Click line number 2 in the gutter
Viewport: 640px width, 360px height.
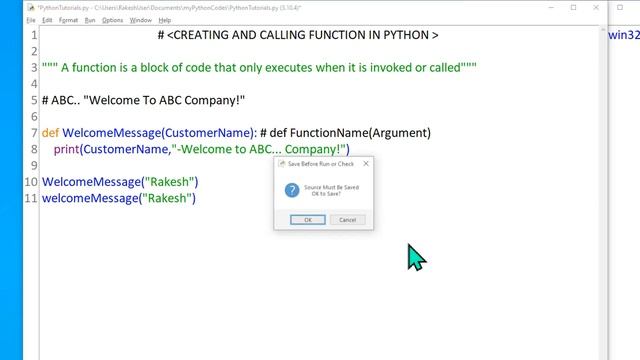34,51
